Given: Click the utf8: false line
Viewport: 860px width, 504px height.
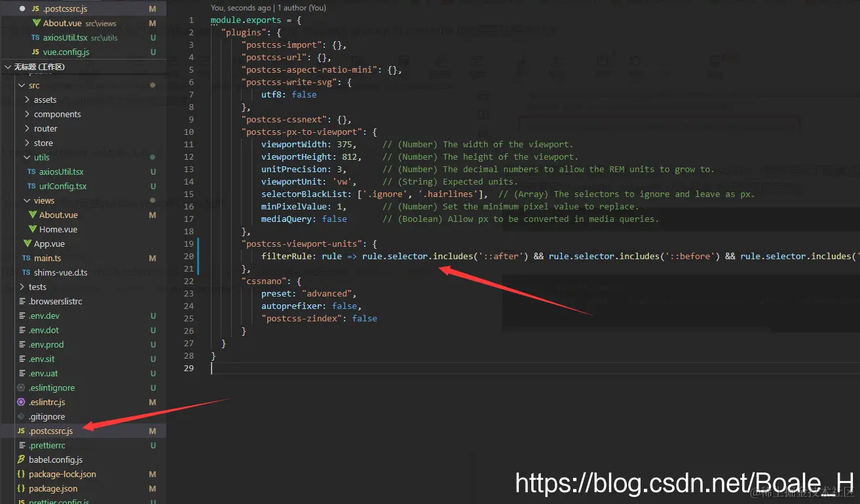Looking at the screenshot, I should (289, 94).
